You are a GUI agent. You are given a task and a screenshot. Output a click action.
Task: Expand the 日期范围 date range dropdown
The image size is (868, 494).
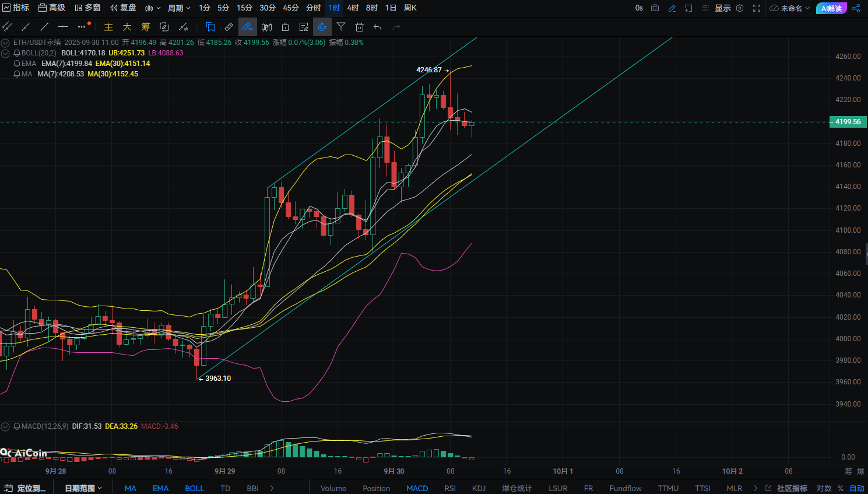[x=83, y=488]
